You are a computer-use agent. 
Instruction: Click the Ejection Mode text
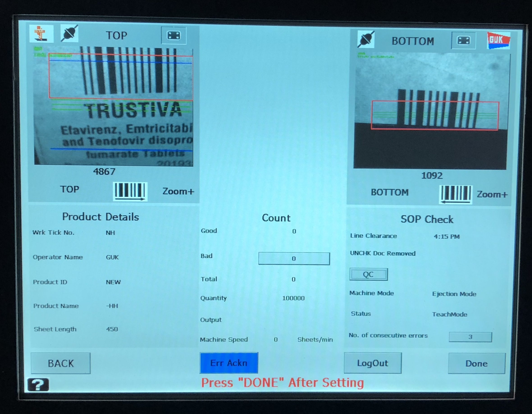pos(454,294)
